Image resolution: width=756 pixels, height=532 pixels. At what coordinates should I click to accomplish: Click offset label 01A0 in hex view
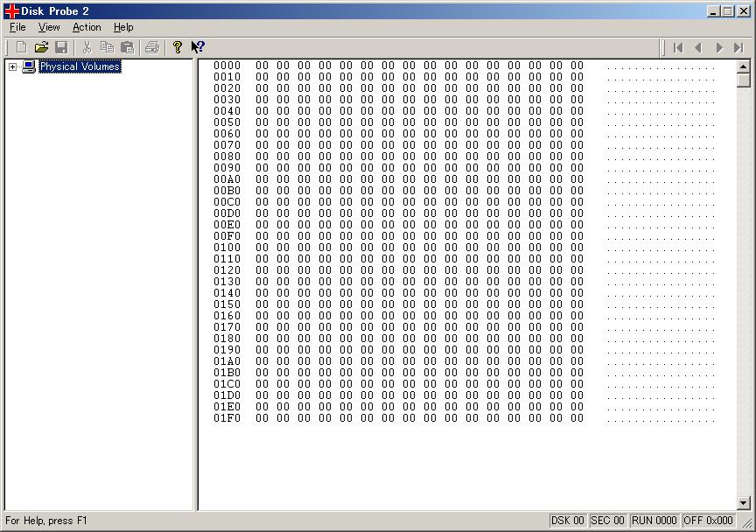pyautogui.click(x=227, y=361)
